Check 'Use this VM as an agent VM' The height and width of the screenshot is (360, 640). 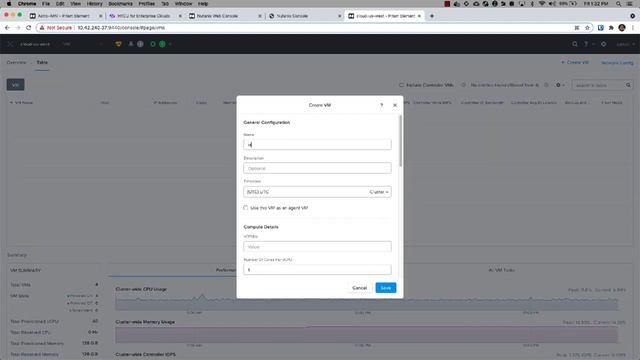point(246,208)
